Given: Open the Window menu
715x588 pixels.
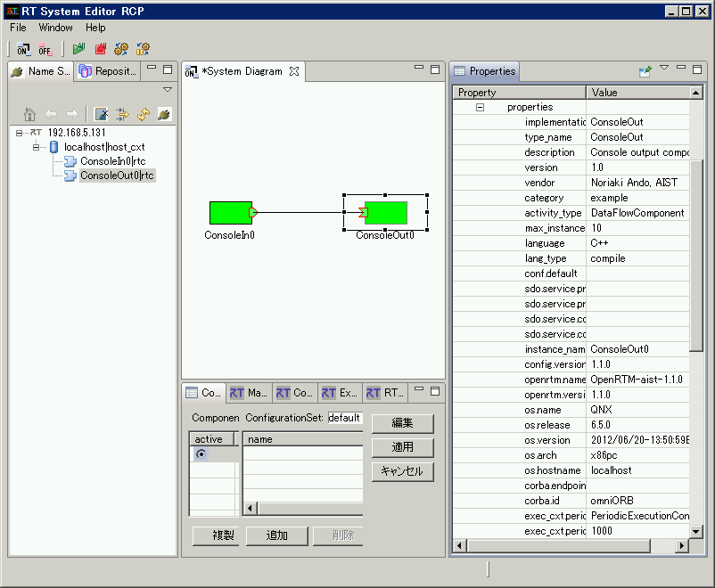Looking at the screenshot, I should click(55, 28).
